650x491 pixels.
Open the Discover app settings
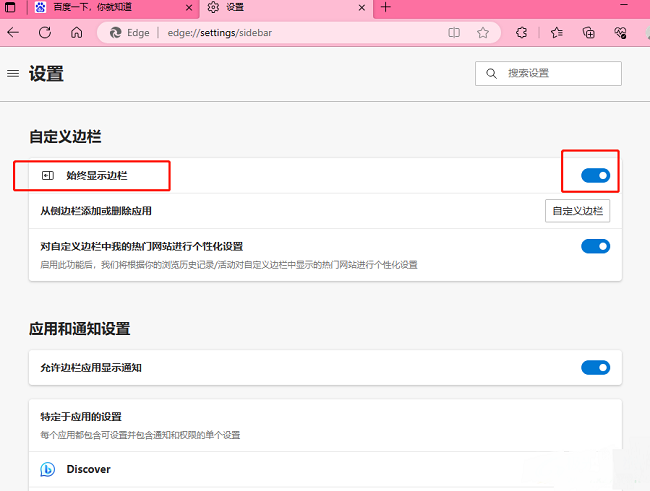pyautogui.click(x=88, y=469)
